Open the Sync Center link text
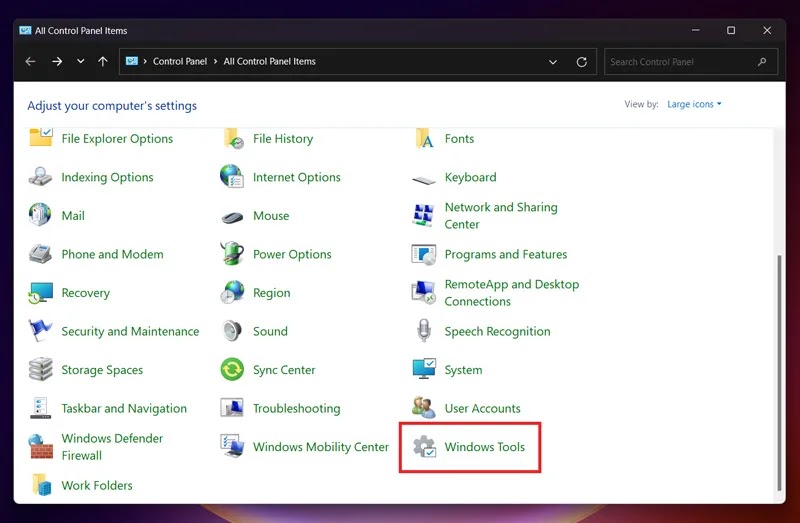Image resolution: width=800 pixels, height=523 pixels. (x=284, y=370)
